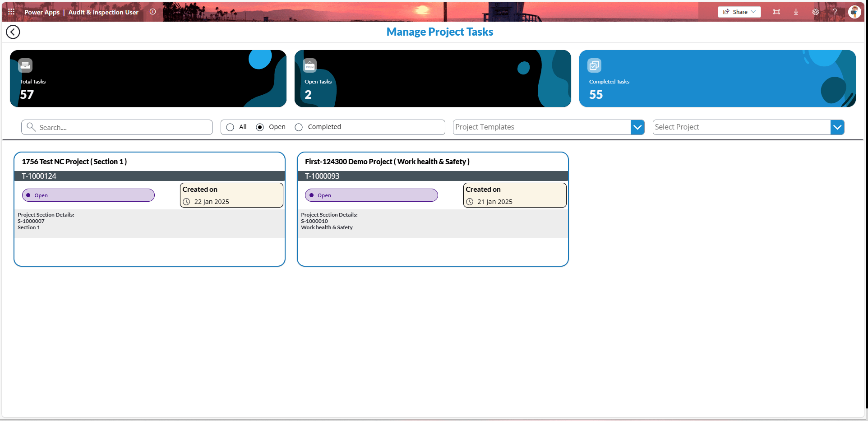The width and height of the screenshot is (868, 421).
Task: Click the Search input field
Action: [117, 127]
